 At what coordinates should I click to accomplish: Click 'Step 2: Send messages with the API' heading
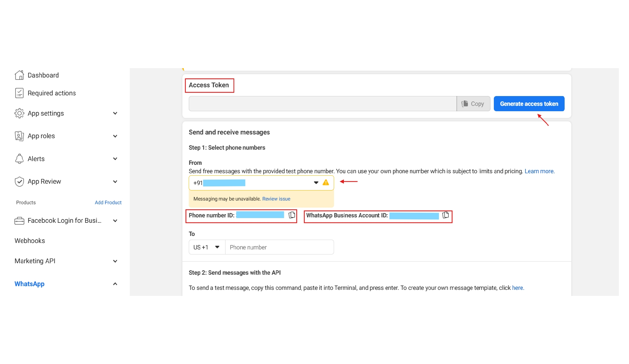click(235, 273)
